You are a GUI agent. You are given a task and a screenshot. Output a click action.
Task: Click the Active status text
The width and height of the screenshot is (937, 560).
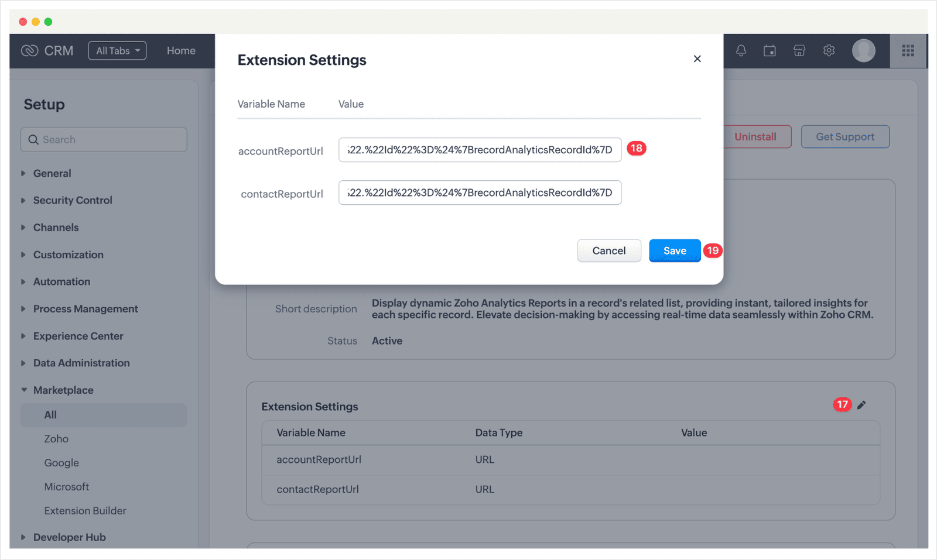tap(387, 341)
